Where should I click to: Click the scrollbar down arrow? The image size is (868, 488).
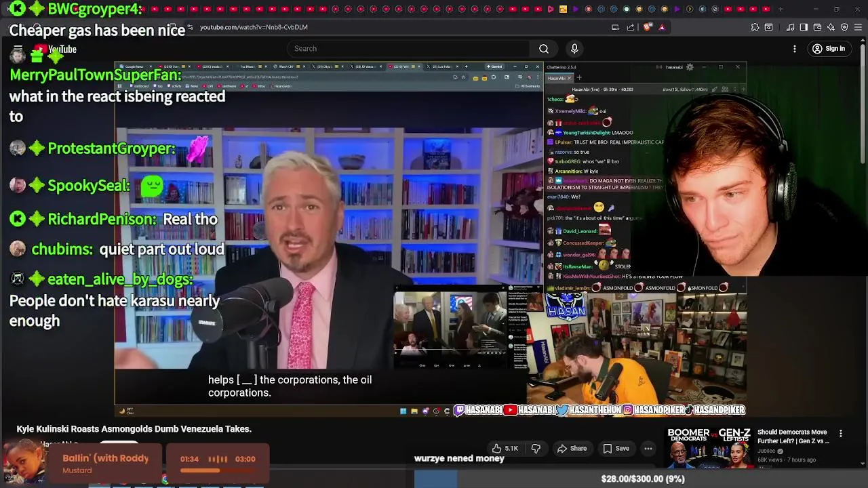point(863,464)
